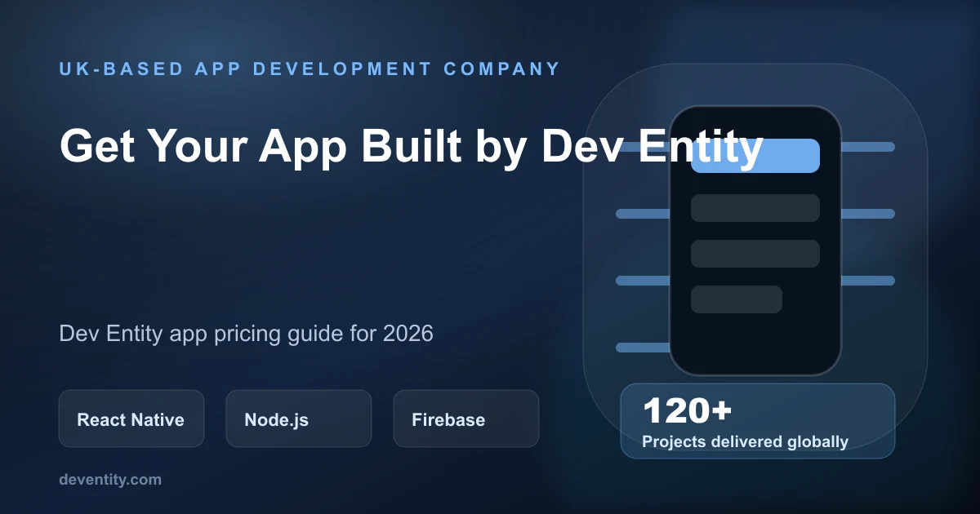The image size is (980, 514).
Task: Click the '120+' projects delivered card
Action: [x=758, y=421]
